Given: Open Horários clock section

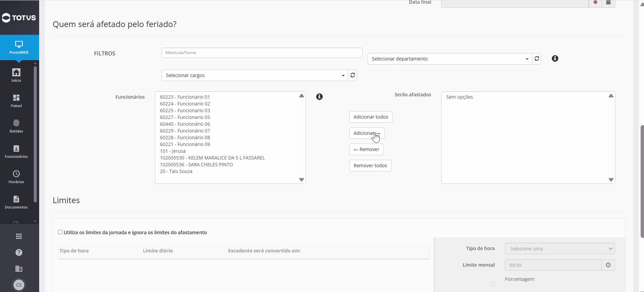Looking at the screenshot, I should [16, 177].
